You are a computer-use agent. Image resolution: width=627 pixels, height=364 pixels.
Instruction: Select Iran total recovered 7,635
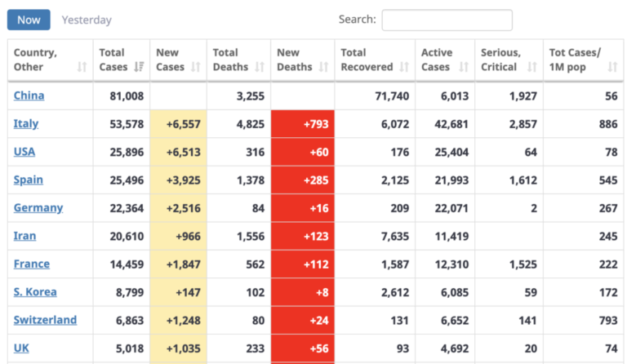point(395,236)
